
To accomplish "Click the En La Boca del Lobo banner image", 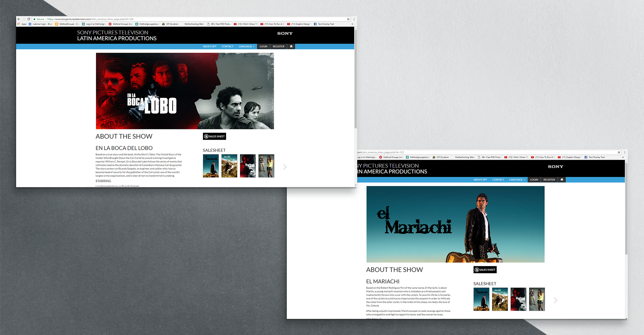I will pos(185,91).
